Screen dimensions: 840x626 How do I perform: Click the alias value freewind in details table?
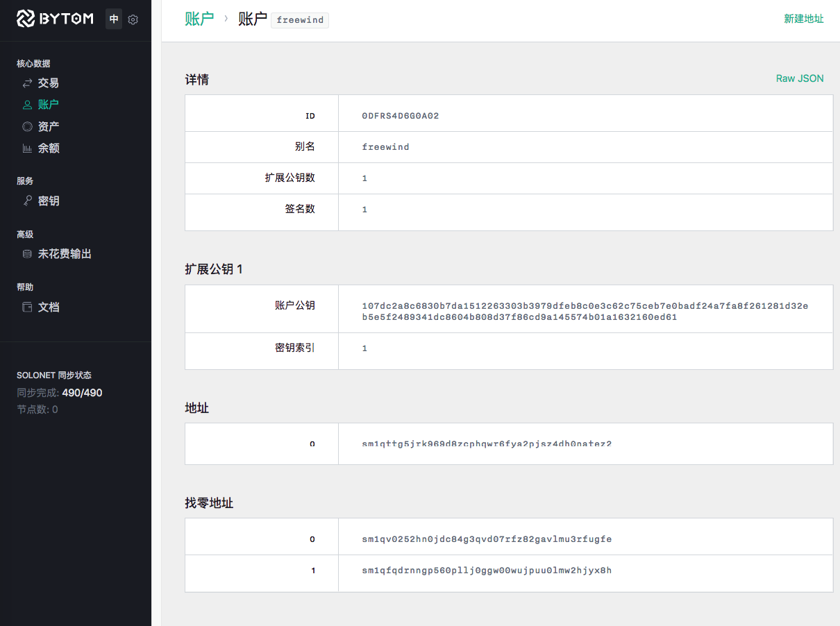pos(386,146)
